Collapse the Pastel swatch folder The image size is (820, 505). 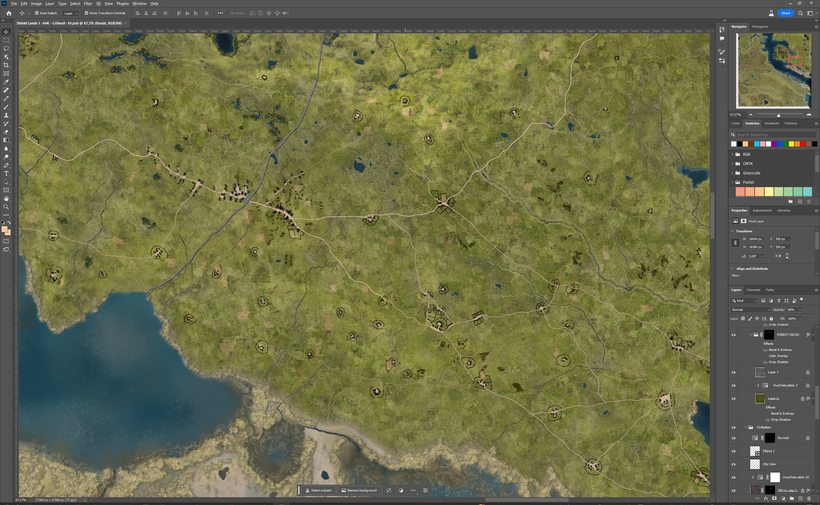[732, 182]
